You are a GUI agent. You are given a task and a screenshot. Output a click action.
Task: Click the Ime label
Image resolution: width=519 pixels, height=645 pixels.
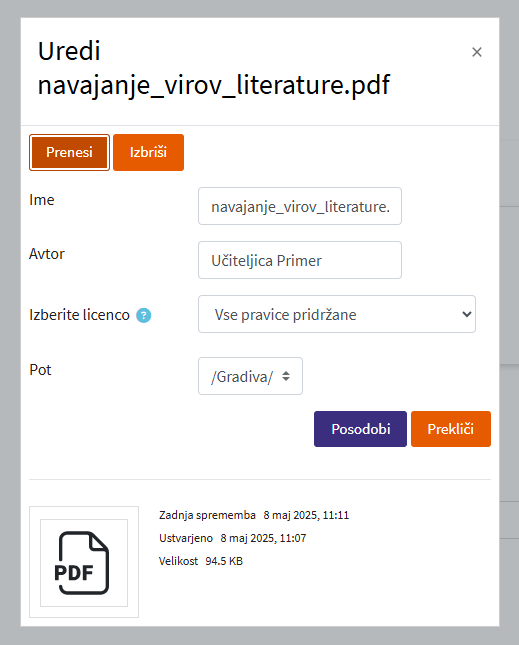coord(42,200)
